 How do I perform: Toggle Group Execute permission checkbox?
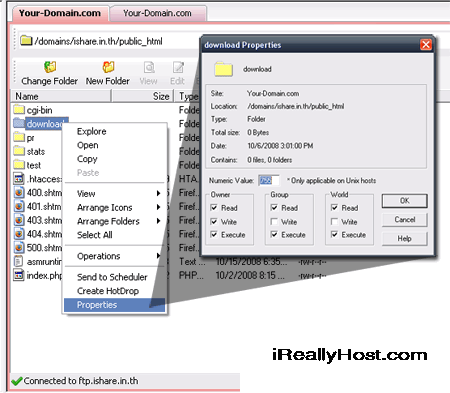(x=274, y=235)
